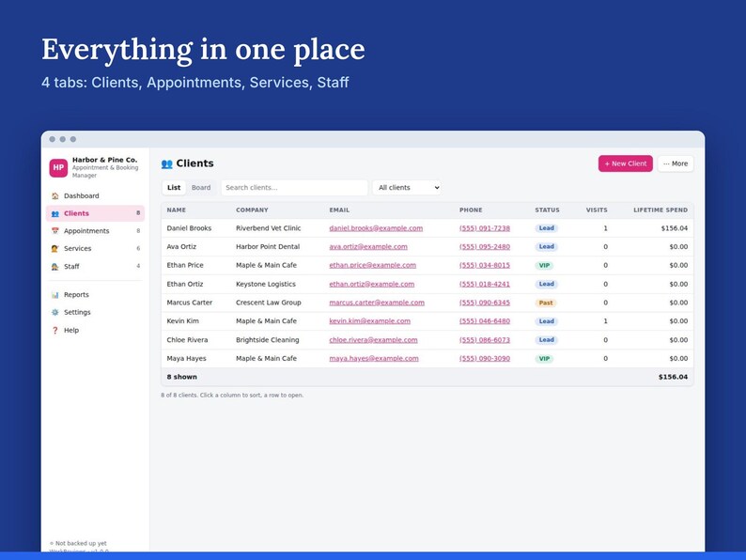Open maya.hayes@example.com email link
The image size is (746, 560).
pos(374,359)
